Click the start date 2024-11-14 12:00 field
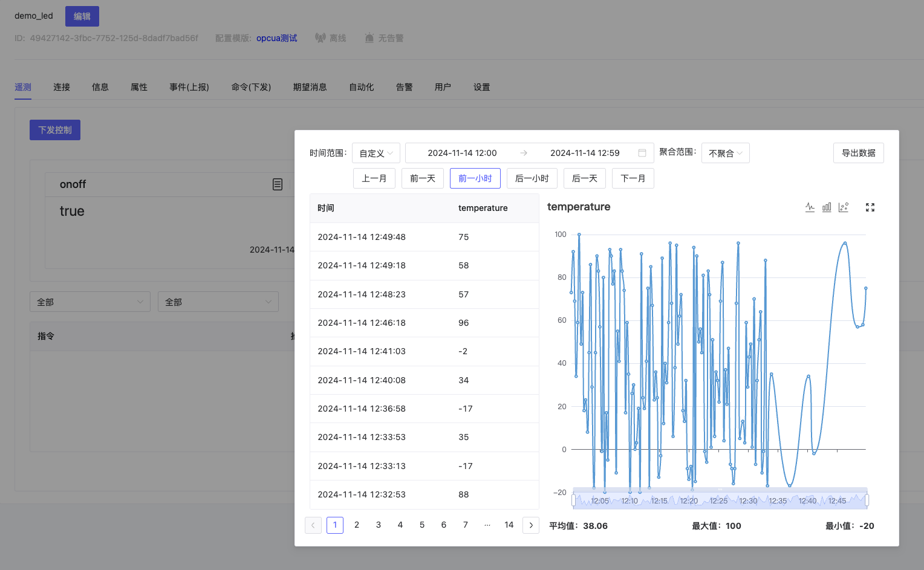The width and height of the screenshot is (924, 570). point(462,153)
